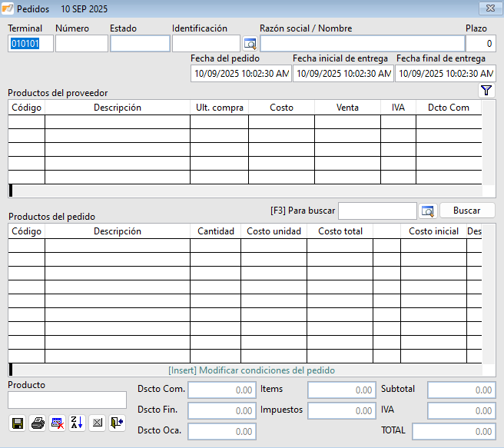Click the delete row icon with red X
Viewport: 504px width, 448px height.
pyautogui.click(x=57, y=423)
